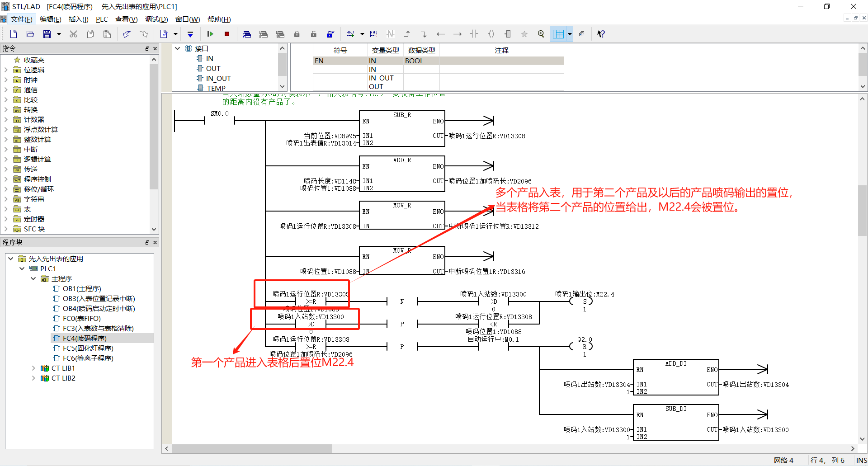
Task: Create a new project file
Action: pos(14,34)
